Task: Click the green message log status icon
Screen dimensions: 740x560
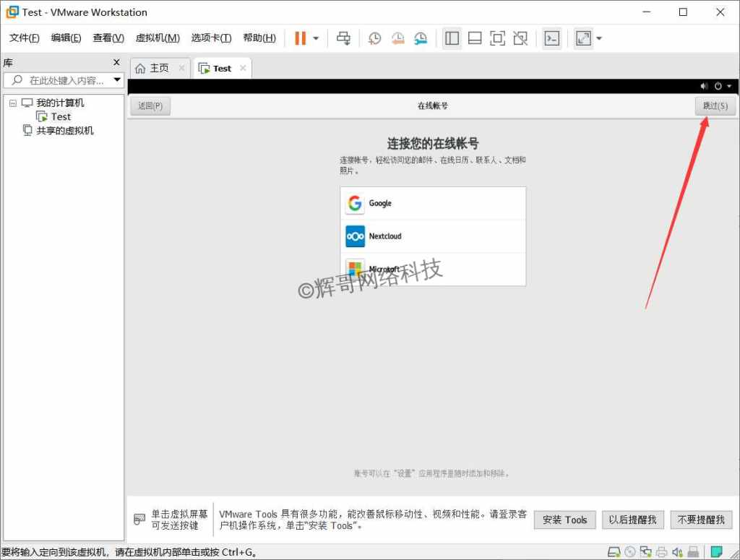Action: [716, 551]
